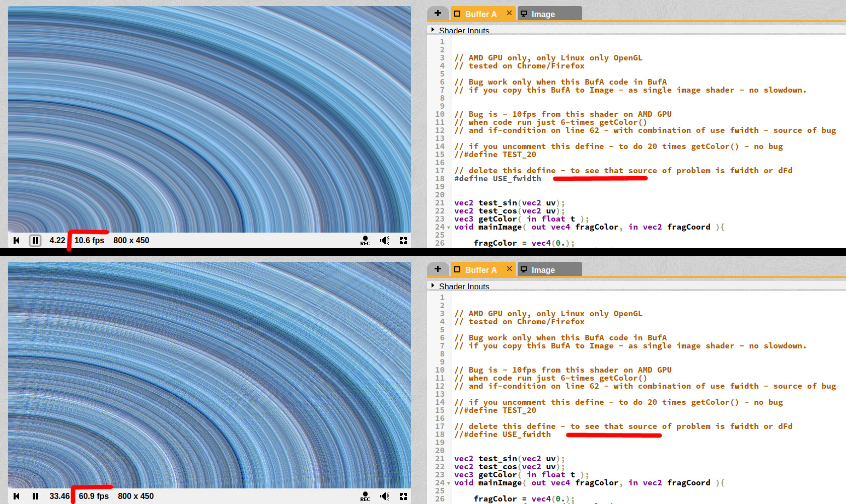Switch to Image tab in the upper editor
The width and height of the screenshot is (846, 504).
pos(549,14)
